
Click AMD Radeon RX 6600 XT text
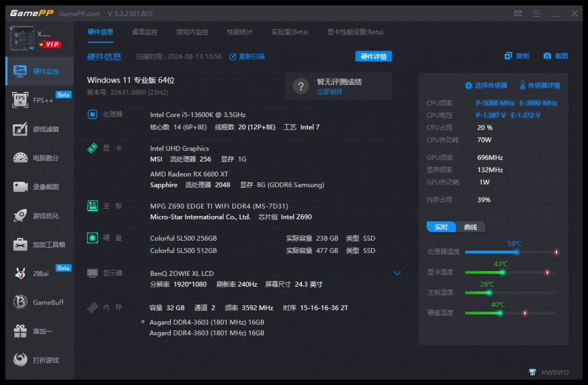pyautogui.click(x=189, y=174)
